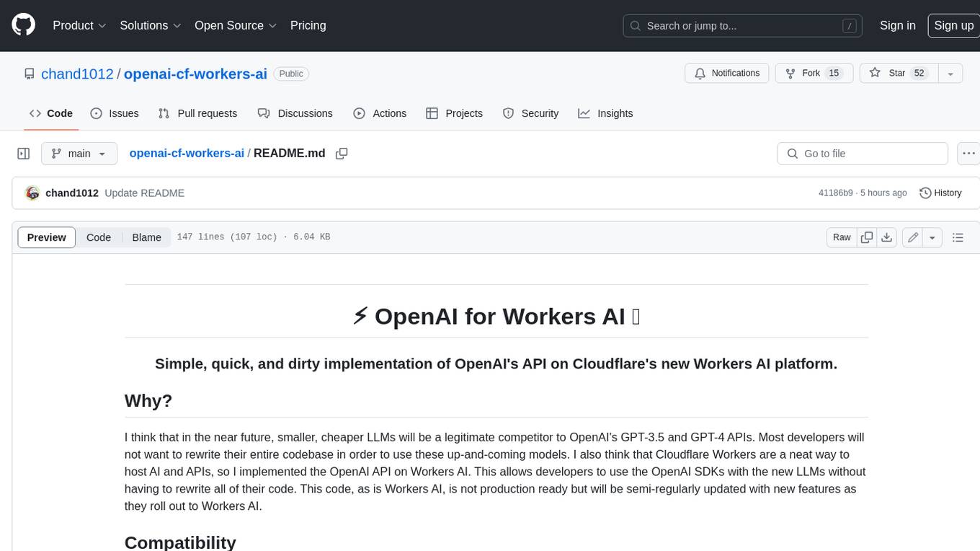Click the 147 lines file info text

pos(253,237)
